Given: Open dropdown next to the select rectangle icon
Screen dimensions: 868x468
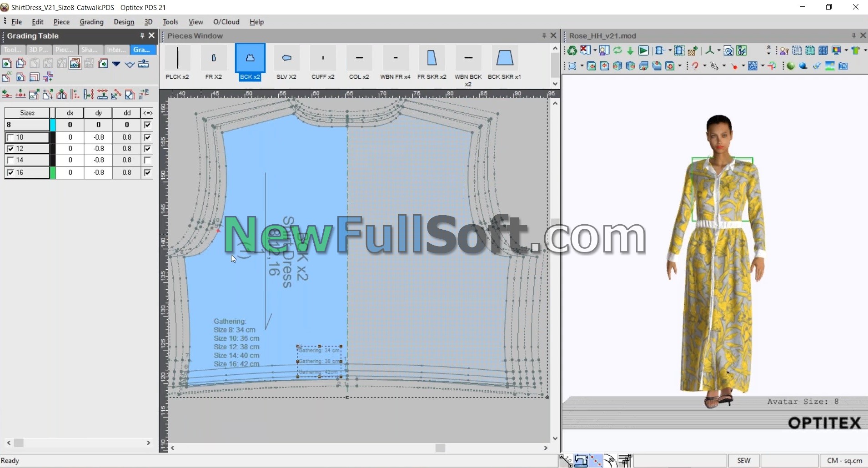Looking at the screenshot, I should click(582, 66).
